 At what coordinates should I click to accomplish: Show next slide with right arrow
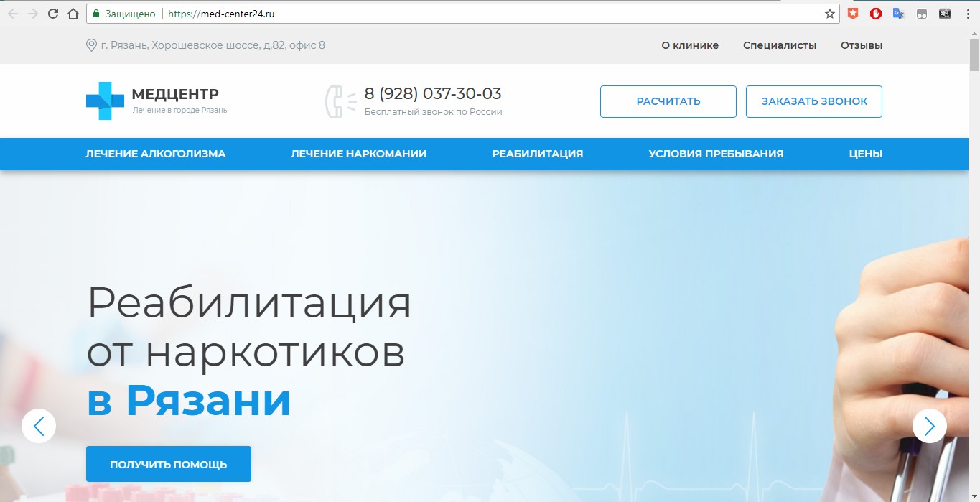coord(930,426)
